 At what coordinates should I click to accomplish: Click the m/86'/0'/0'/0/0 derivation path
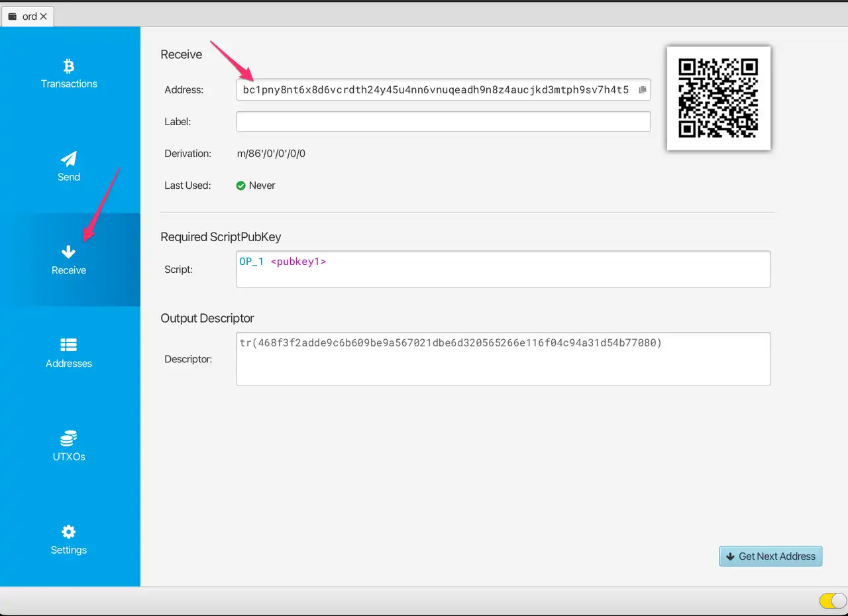coord(271,154)
